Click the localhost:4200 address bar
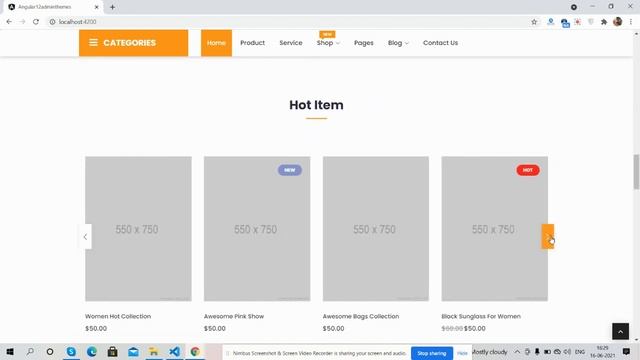The height and width of the screenshot is (360, 640). (286, 22)
